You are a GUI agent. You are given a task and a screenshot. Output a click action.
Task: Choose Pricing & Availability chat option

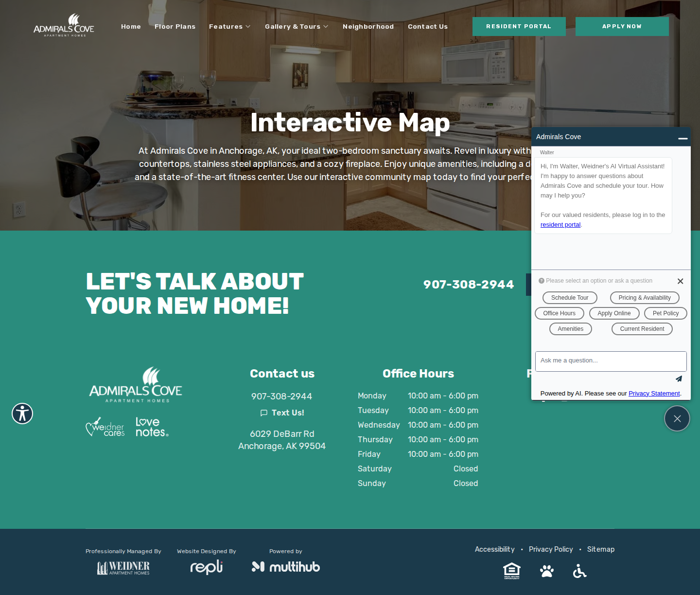click(x=645, y=298)
